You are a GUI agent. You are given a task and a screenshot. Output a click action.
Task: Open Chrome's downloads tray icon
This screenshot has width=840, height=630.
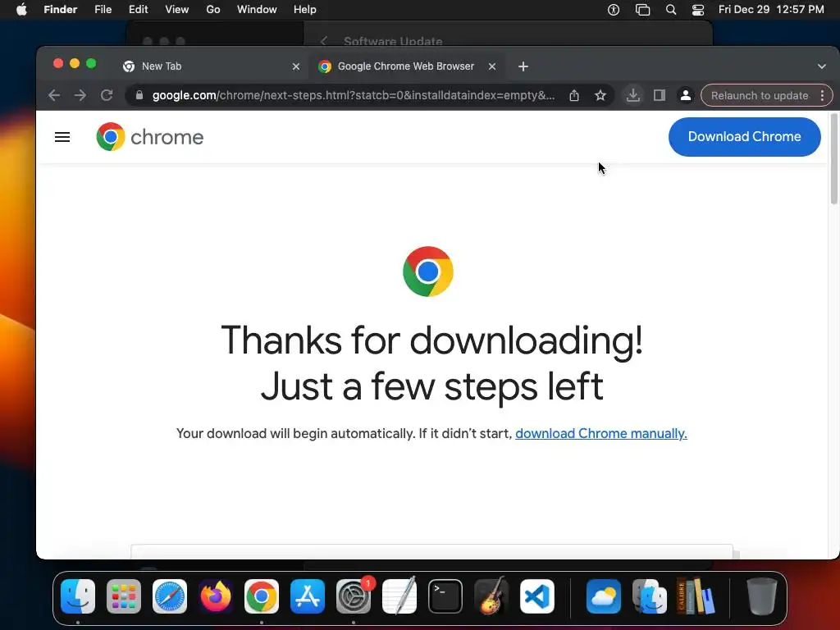coord(633,95)
